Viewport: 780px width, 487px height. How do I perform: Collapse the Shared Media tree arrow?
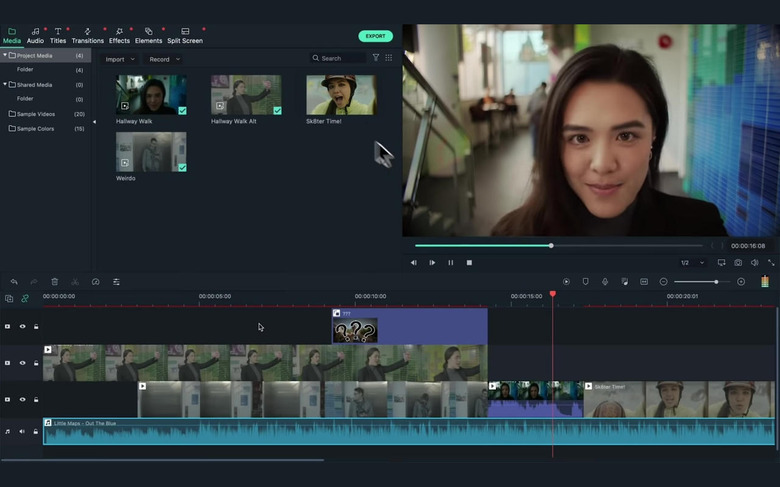[5, 84]
